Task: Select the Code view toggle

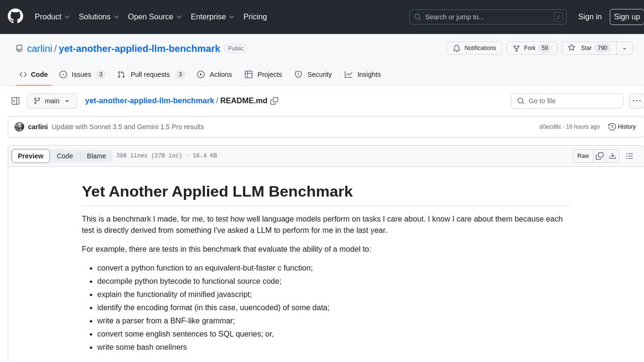Action: (x=65, y=156)
